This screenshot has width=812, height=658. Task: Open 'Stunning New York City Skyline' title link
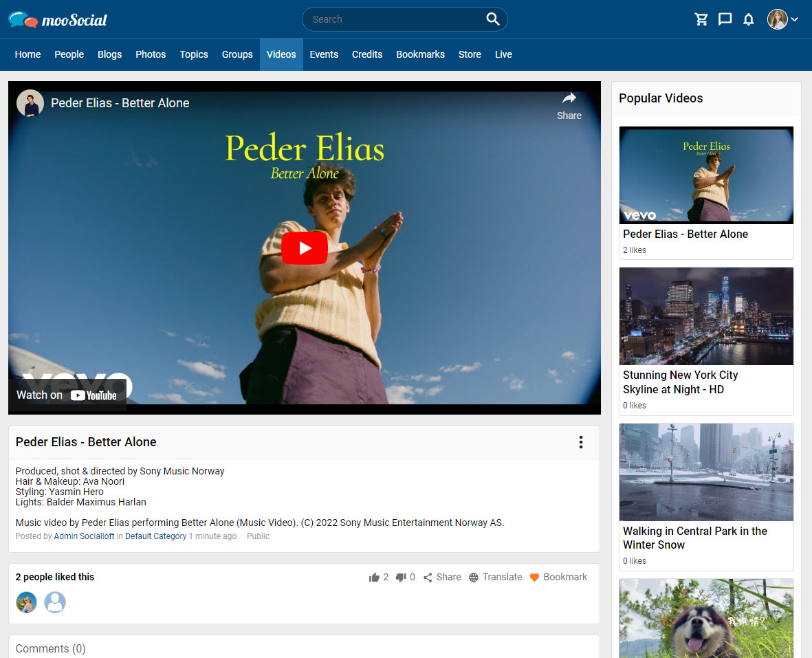(x=681, y=382)
